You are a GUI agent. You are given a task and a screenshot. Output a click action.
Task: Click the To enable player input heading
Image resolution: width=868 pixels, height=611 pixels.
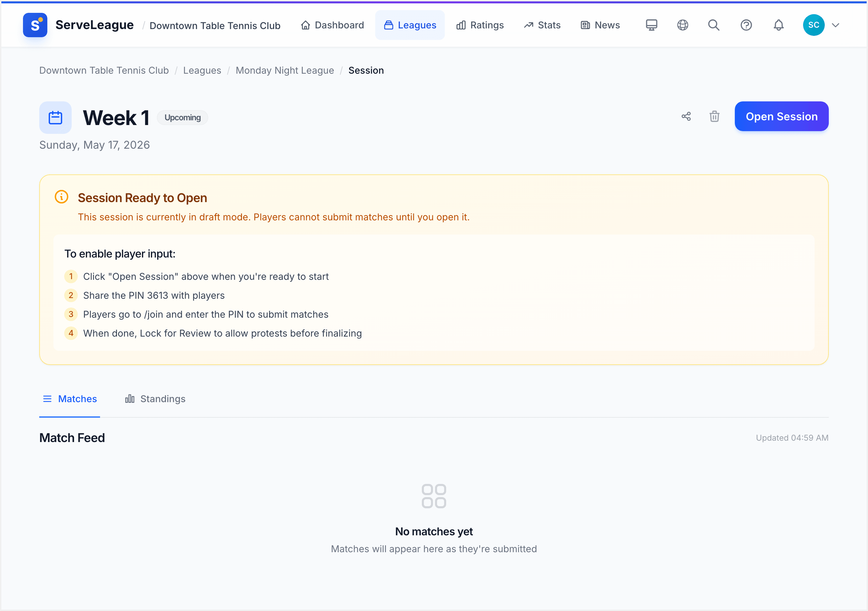tap(120, 254)
